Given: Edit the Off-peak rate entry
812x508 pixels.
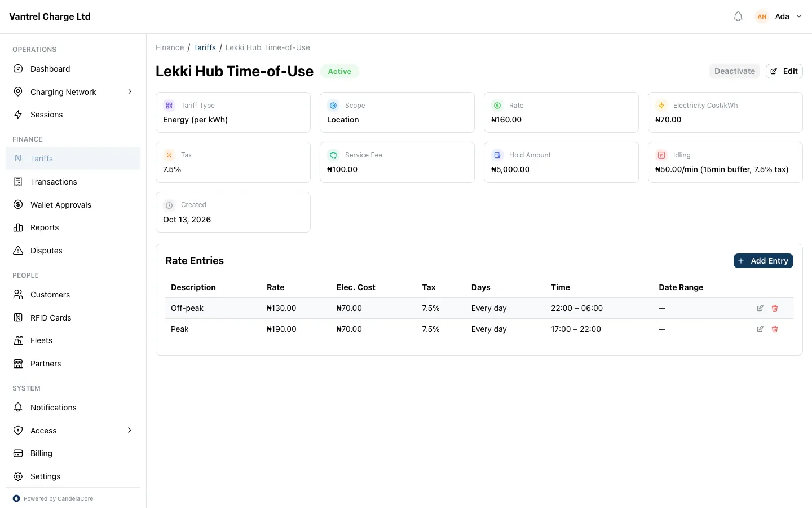Looking at the screenshot, I should [760, 308].
